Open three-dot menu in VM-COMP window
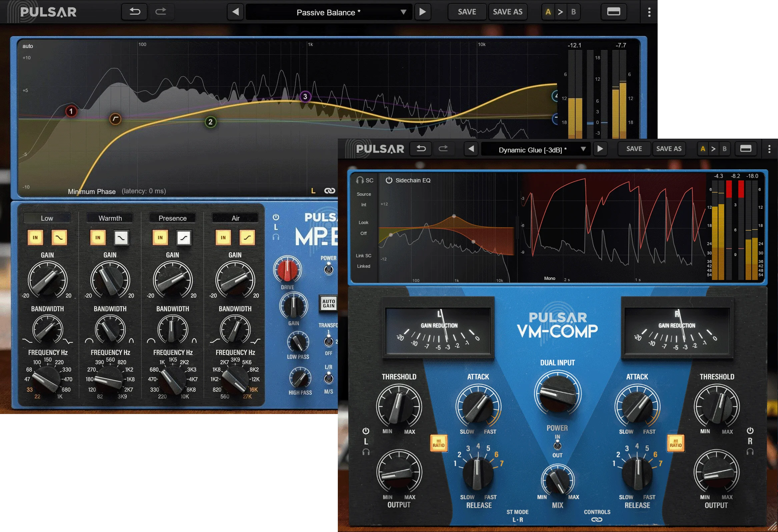 point(769,149)
